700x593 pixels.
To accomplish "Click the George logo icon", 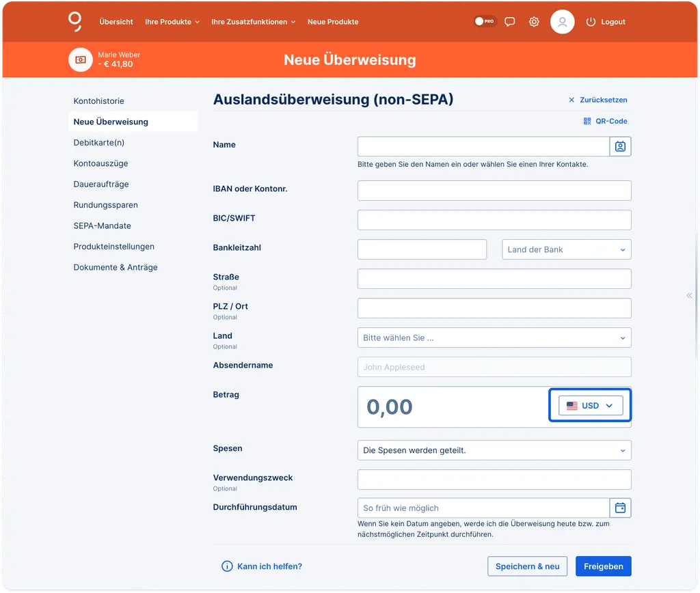I will [x=75, y=21].
